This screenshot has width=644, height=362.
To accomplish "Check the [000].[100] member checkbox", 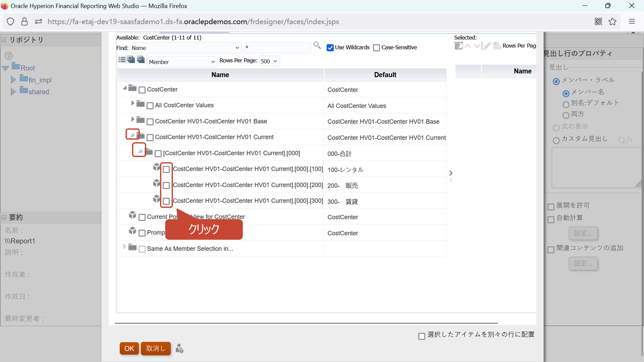I will 166,169.
